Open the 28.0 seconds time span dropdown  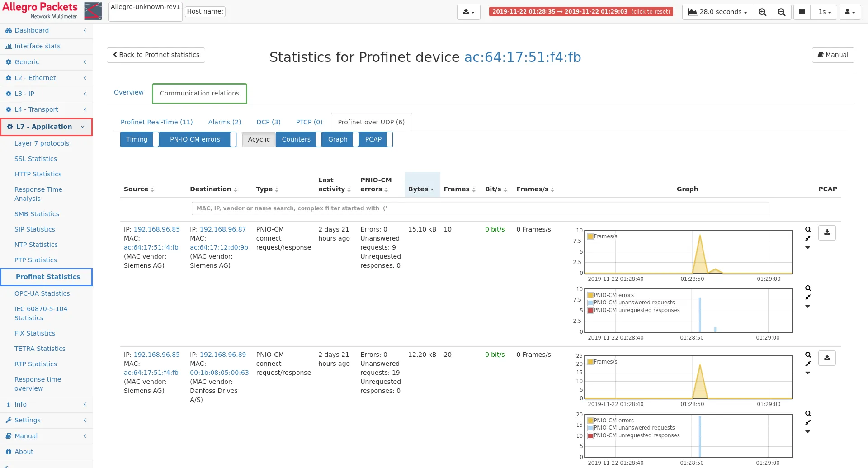[717, 12]
